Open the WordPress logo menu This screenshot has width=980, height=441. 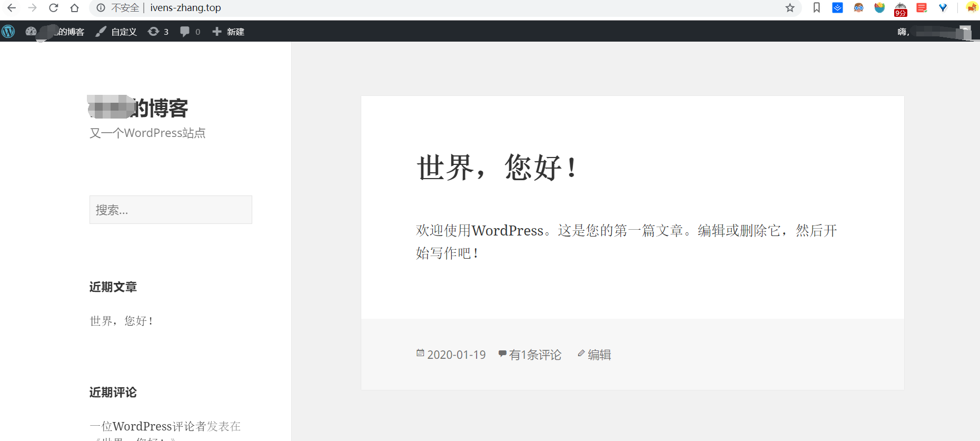(8, 32)
